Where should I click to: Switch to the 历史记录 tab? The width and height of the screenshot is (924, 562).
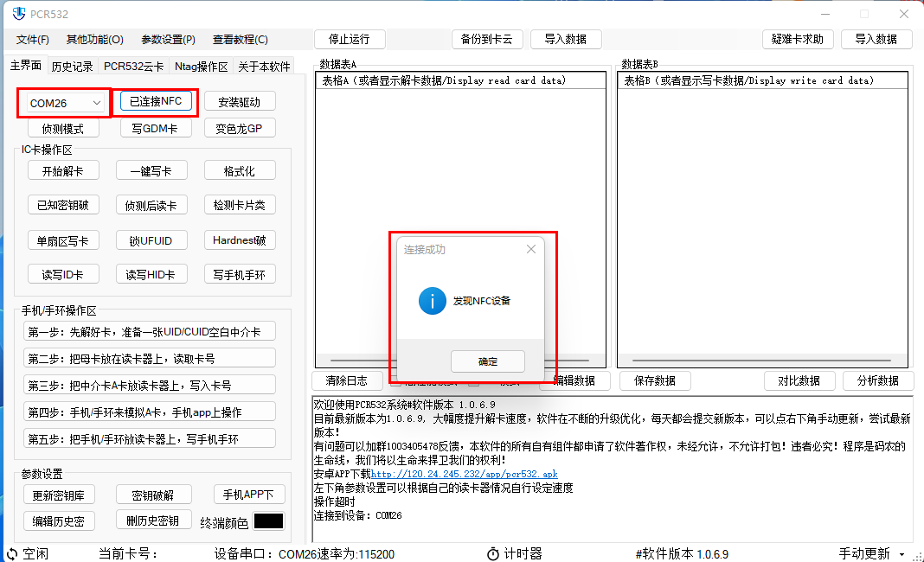point(72,66)
